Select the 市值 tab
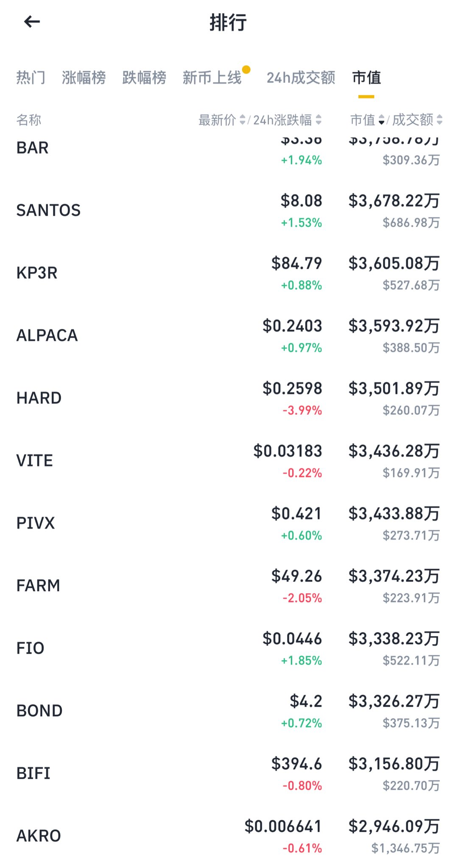 pos(366,78)
